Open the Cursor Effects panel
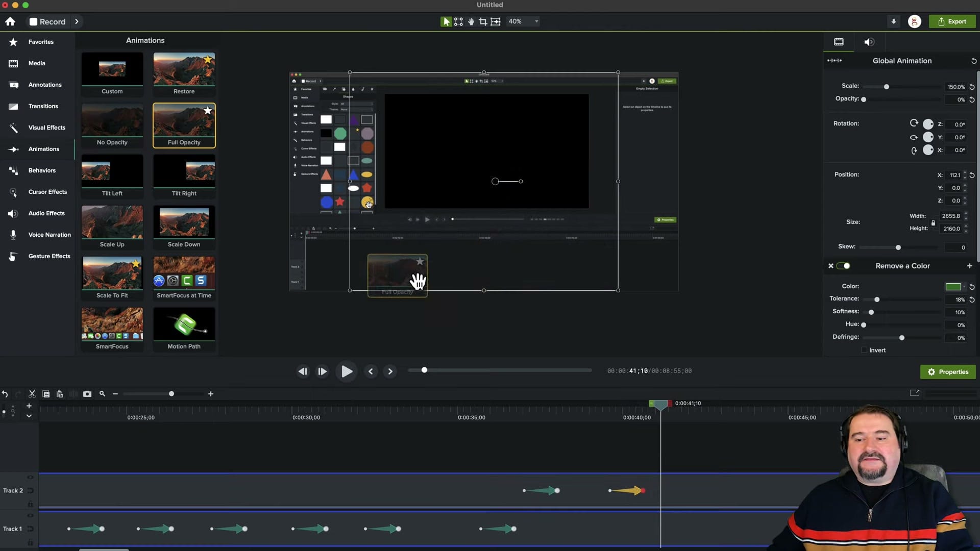 [47, 192]
